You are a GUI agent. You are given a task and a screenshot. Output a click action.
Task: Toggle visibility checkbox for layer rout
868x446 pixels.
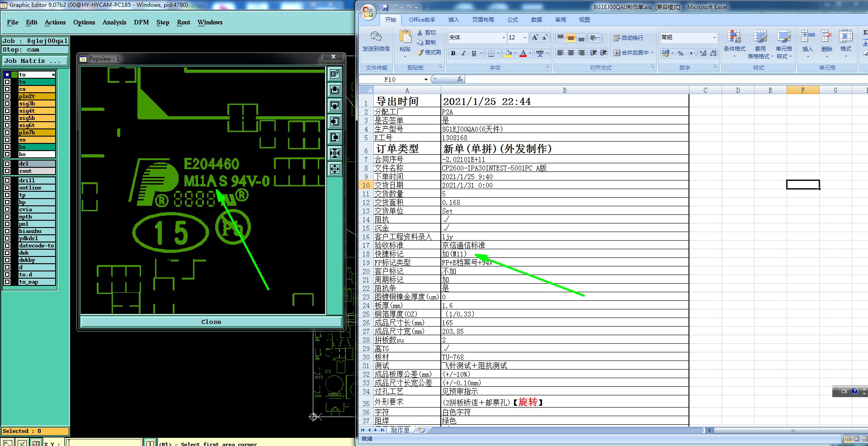tap(7, 171)
